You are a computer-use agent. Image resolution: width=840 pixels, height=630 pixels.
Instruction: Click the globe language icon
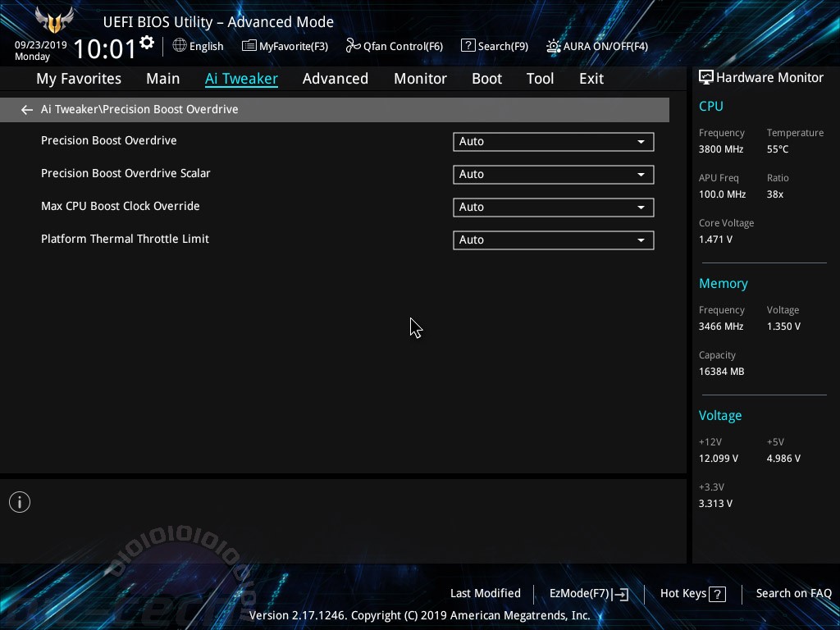click(x=180, y=46)
